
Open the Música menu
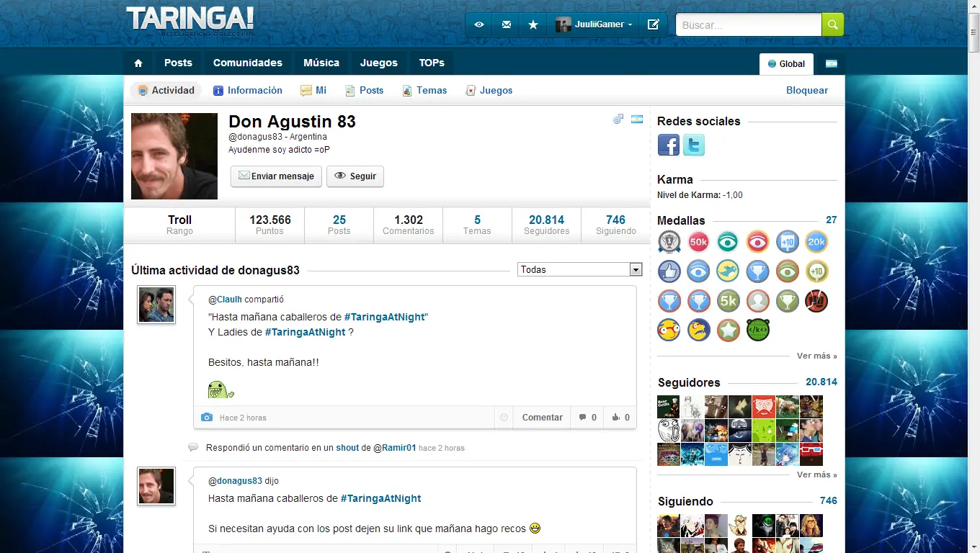click(x=321, y=63)
